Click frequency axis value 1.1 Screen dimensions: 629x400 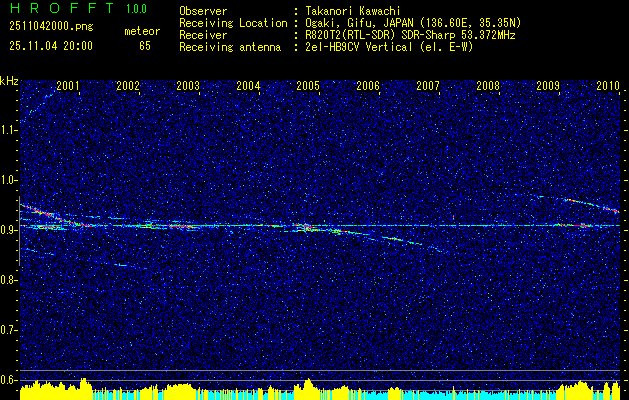(8, 130)
